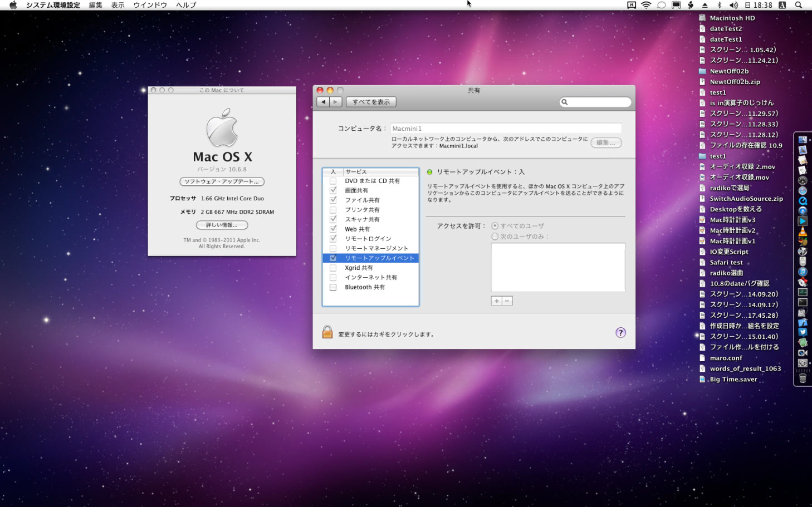Enable リモートマネージメント checkbox
The image size is (812, 507).
coord(333,248)
